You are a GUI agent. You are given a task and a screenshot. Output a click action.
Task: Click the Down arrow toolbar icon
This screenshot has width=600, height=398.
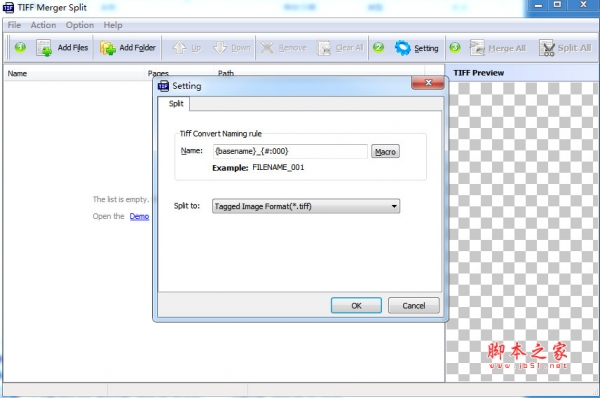pyautogui.click(x=220, y=48)
